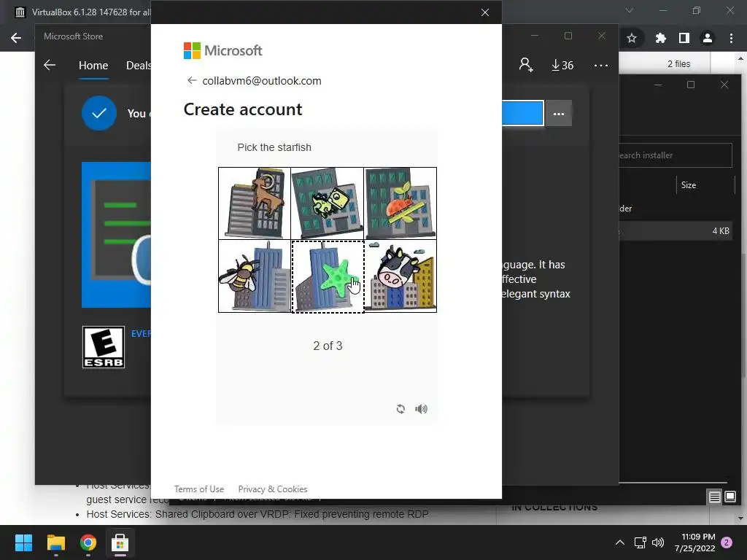
Task: Open File Explorer from taskbar
Action: point(55,542)
